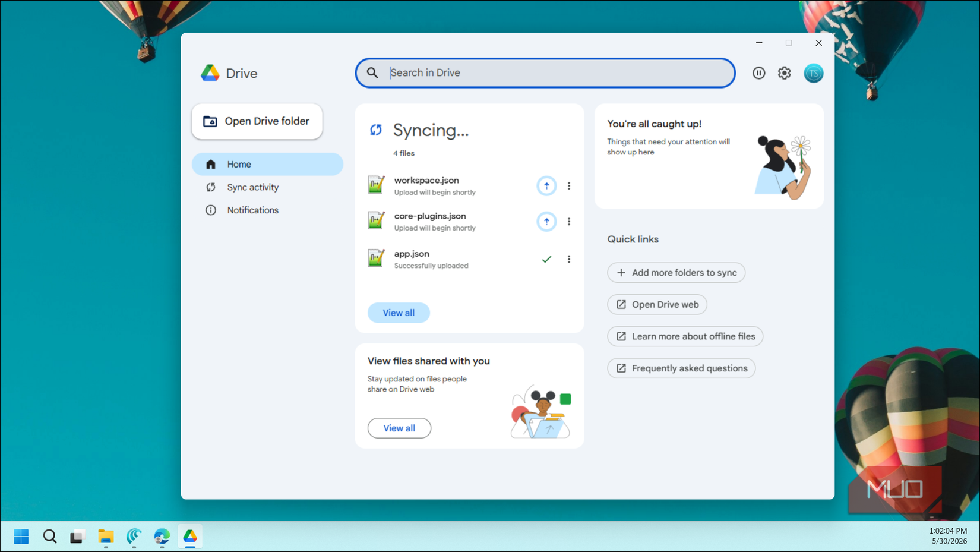Viewport: 980px width, 552px height.
Task: Click the woman with flower illustration
Action: coord(783,167)
